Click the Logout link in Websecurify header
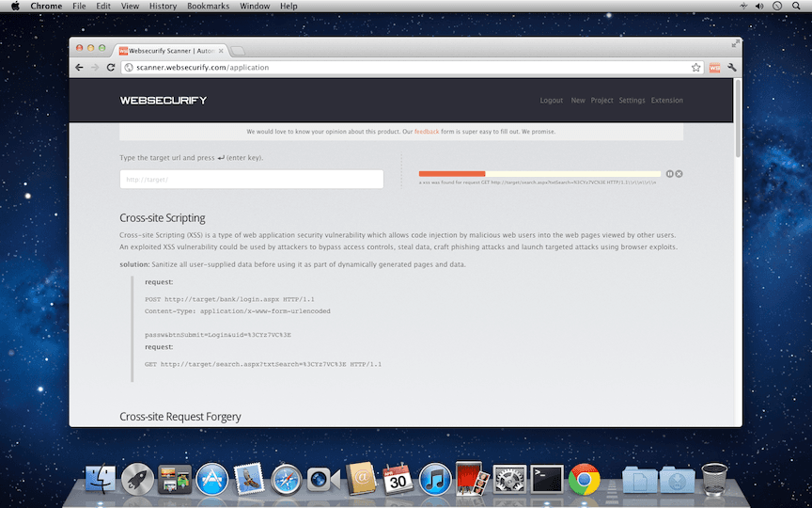 click(551, 101)
